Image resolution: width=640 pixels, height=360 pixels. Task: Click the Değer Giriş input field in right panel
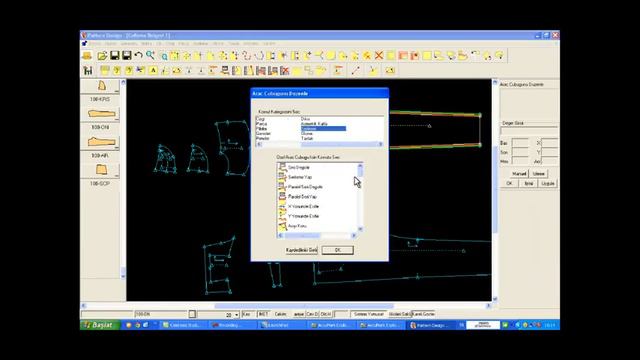point(529,130)
